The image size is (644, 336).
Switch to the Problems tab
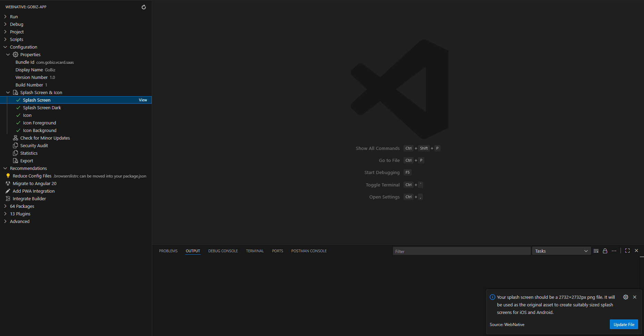point(168,251)
